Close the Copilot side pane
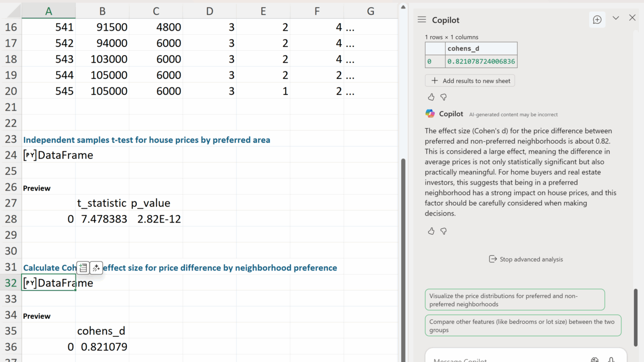 (632, 18)
